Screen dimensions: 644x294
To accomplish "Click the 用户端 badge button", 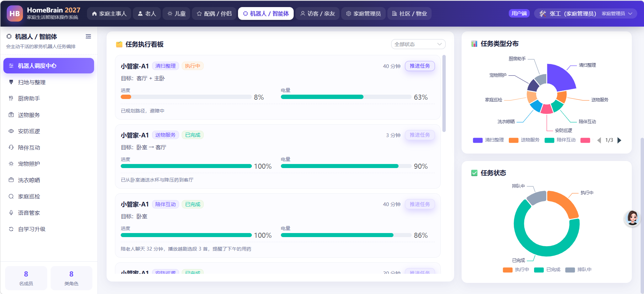I will click(x=519, y=13).
